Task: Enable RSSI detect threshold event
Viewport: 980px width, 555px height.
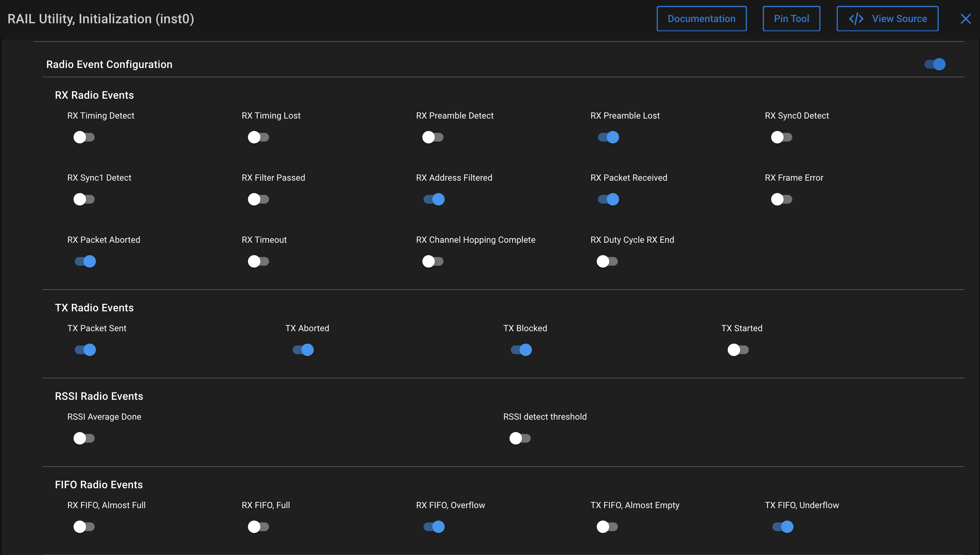Action: tap(520, 438)
